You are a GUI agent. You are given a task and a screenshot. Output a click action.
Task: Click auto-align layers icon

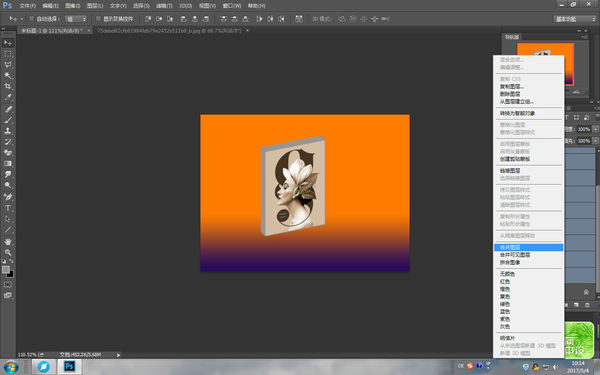[x=299, y=19]
